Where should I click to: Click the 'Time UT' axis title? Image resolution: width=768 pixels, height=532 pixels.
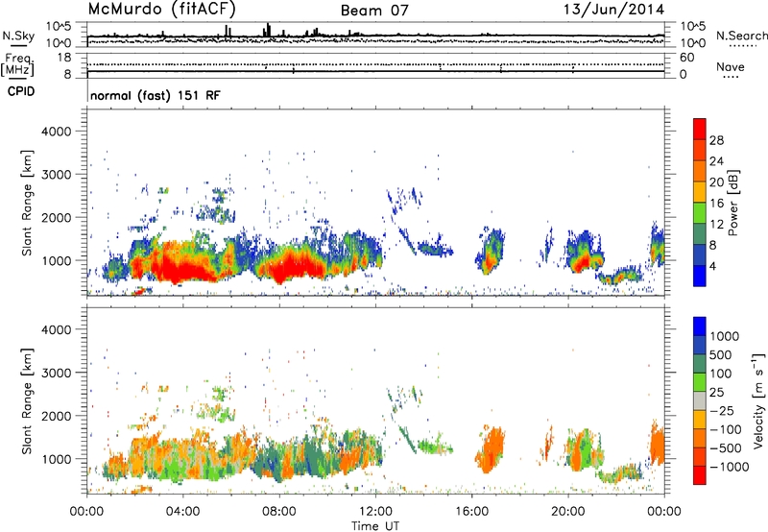[x=375, y=525]
